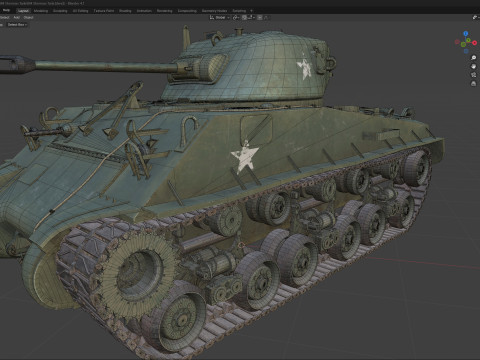Click the hand pan-view icon
The image size is (480, 360).
click(474, 66)
